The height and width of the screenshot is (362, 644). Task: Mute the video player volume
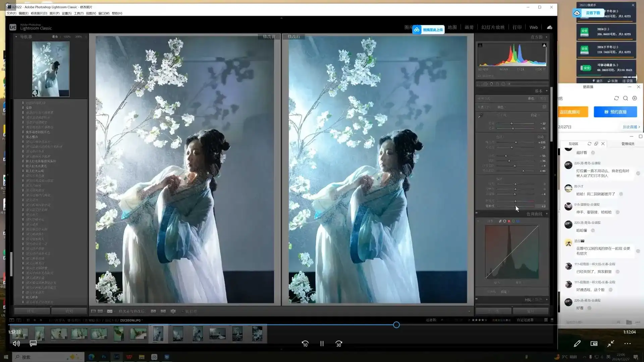[x=16, y=344]
